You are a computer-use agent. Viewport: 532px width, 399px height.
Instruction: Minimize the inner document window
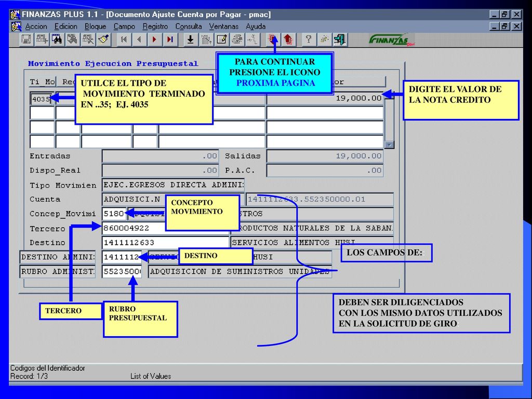tap(495, 26)
